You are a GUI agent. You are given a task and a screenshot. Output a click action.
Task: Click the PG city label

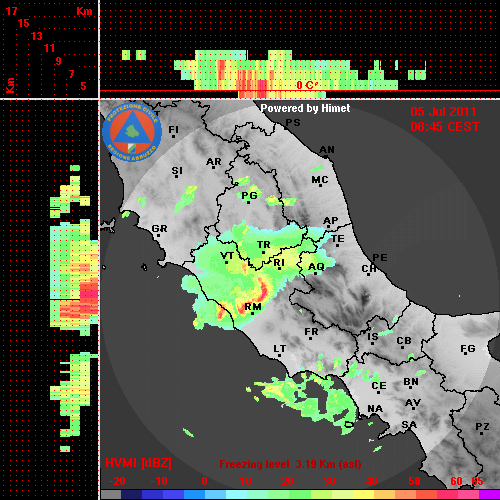(x=249, y=195)
